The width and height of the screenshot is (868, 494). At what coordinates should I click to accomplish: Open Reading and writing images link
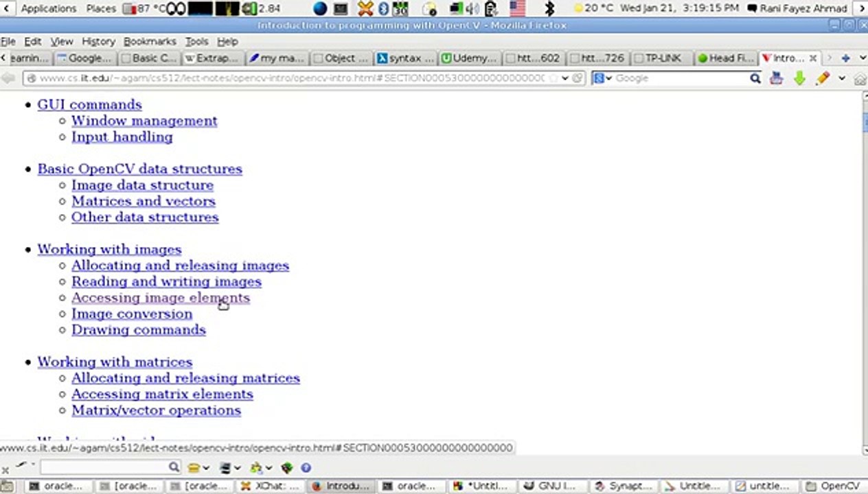click(166, 281)
